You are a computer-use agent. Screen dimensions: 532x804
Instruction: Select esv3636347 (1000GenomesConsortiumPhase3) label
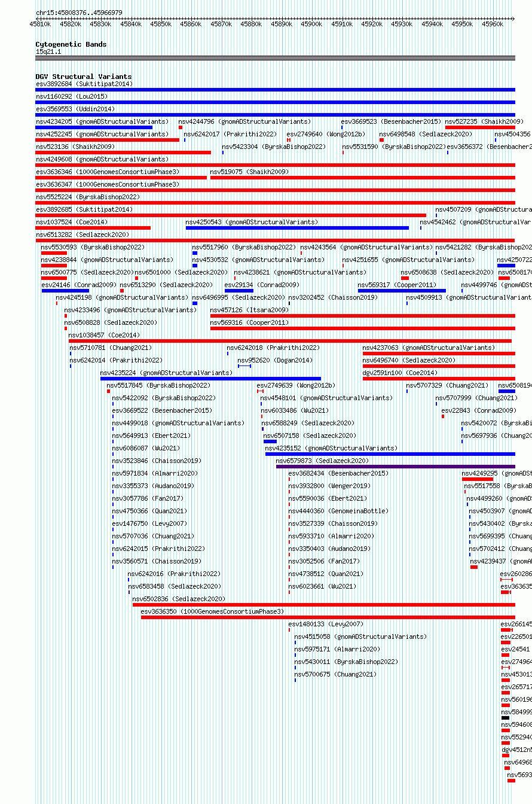108,184
